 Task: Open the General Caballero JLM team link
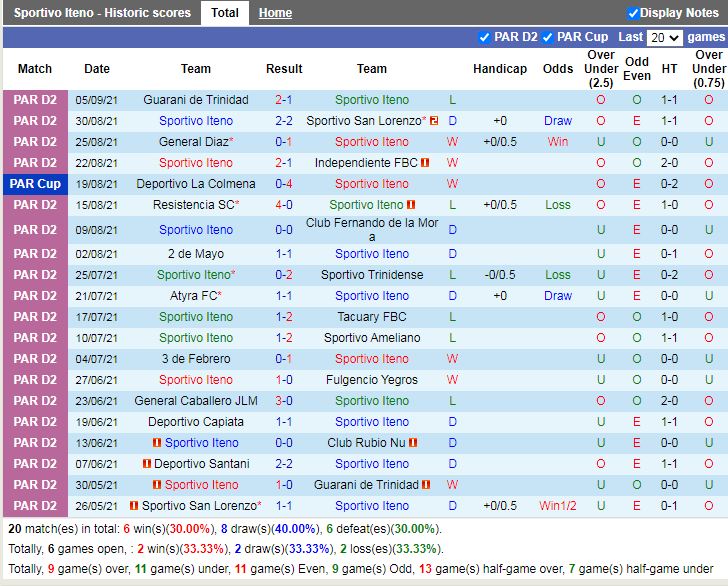[x=196, y=401]
